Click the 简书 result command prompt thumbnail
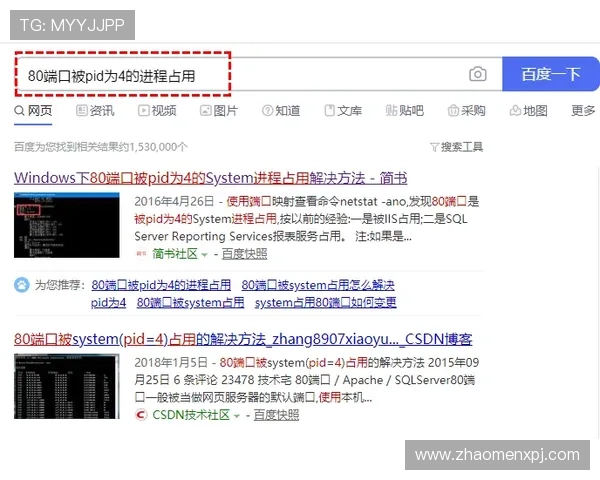 67,225
